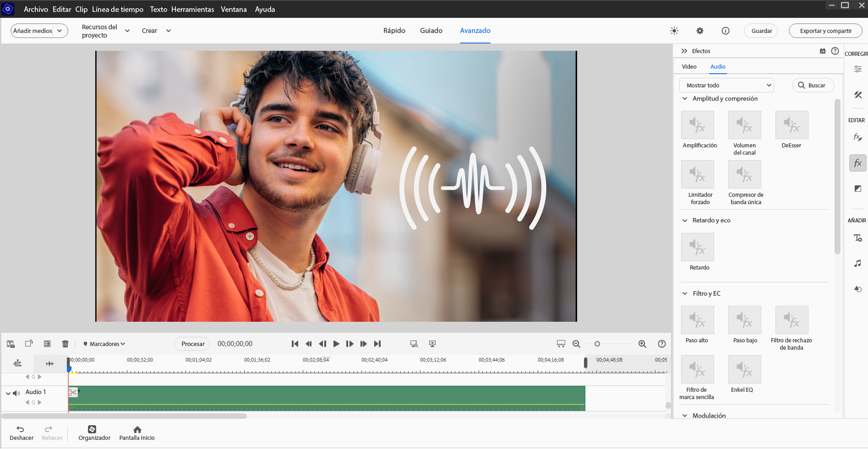Open the Amplificación audio effect
The height and width of the screenshot is (449, 868).
click(697, 124)
